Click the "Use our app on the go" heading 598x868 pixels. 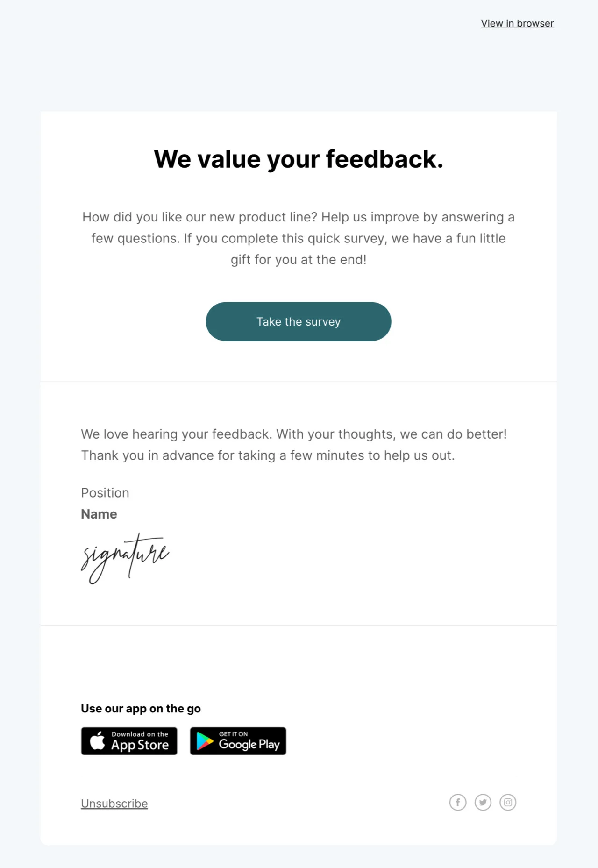point(141,709)
